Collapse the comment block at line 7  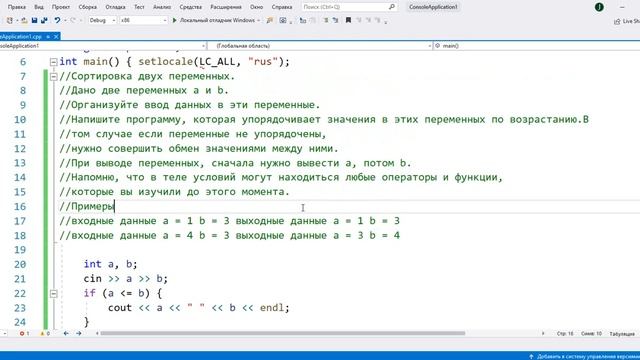[53, 77]
